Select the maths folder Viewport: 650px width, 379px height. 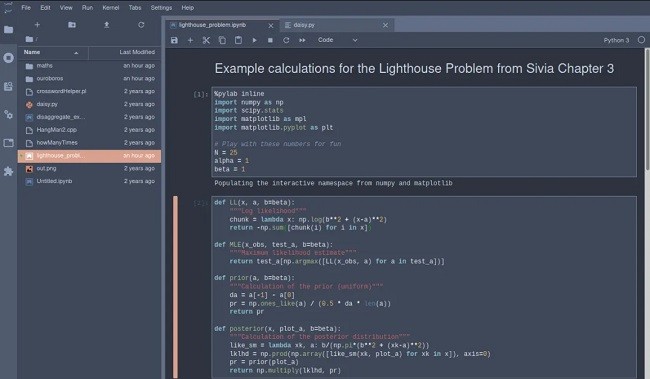tap(89, 66)
